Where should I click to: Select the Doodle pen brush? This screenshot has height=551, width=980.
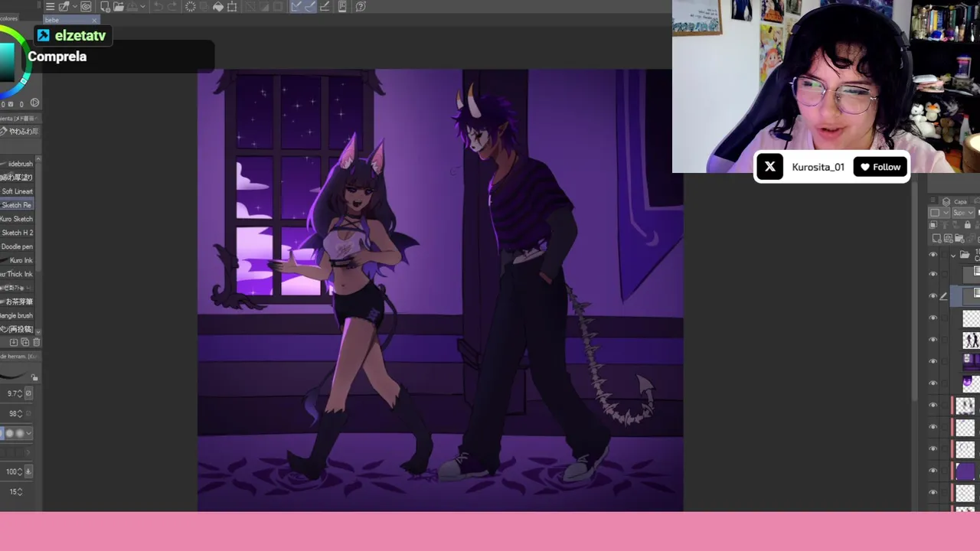(x=17, y=246)
